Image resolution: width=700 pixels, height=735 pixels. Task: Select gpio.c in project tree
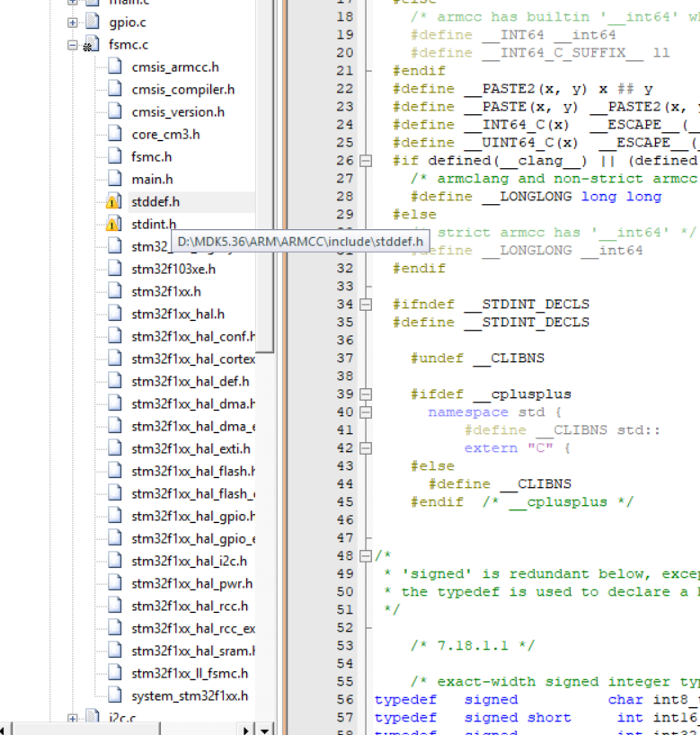[x=127, y=22]
